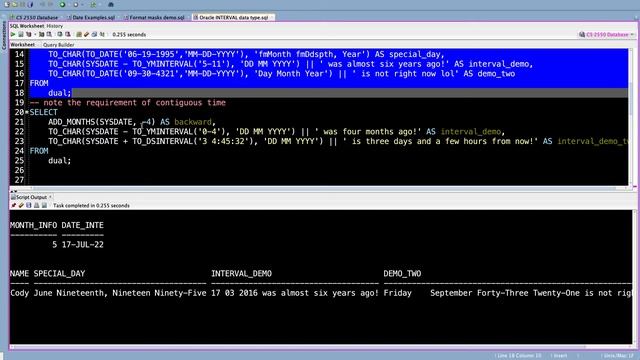Click the Save icon in Script Output toolbar
This screenshot has height=360, width=640.
tap(29, 205)
